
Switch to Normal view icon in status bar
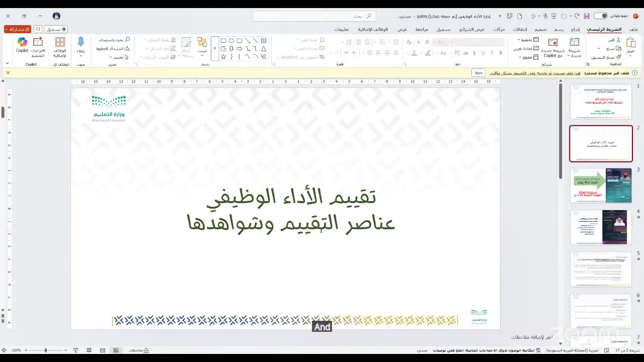[116, 350]
